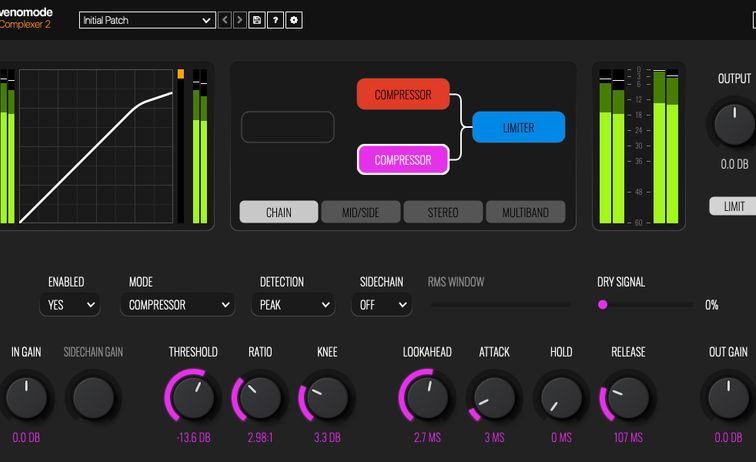
Task: Switch to the Mid/Side tab
Action: 361,212
